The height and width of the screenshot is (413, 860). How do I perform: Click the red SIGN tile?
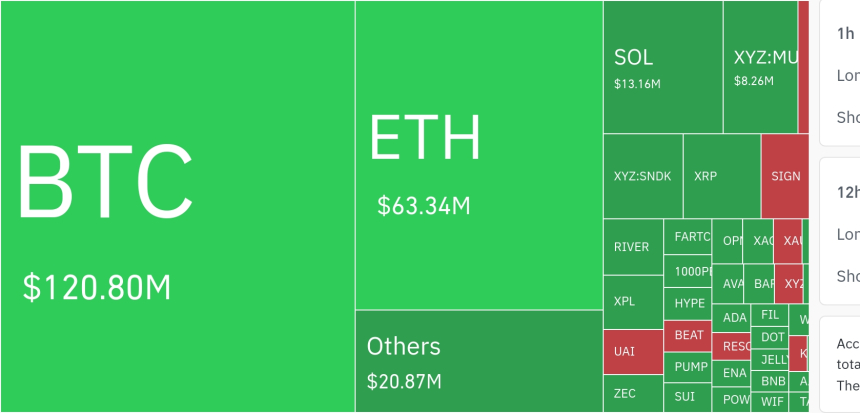point(785,176)
